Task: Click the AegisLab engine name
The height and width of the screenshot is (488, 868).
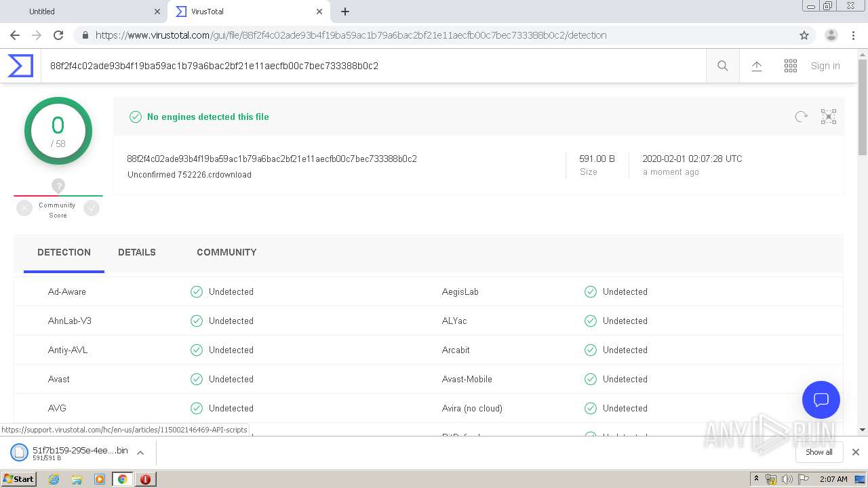Action: [460, 291]
